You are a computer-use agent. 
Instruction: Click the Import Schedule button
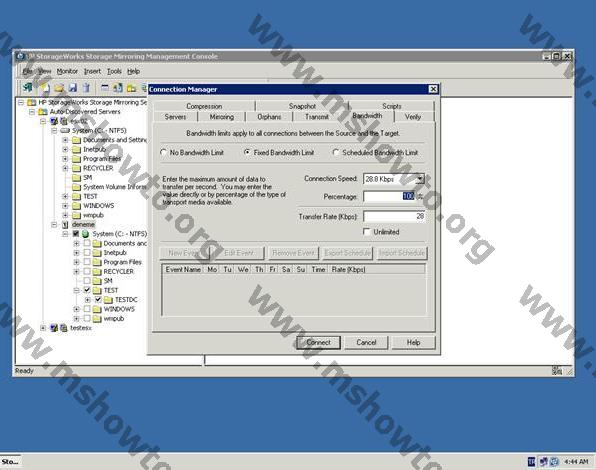point(402,253)
